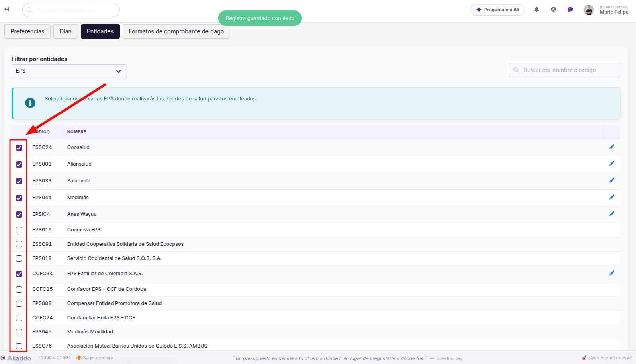Screen dimensions: 636x364
Task: Check the Medimás Movilidad checkbox
Action: click(19, 332)
